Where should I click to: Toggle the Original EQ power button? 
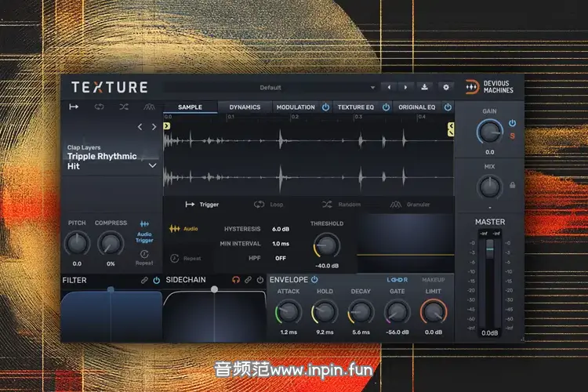coord(448,107)
